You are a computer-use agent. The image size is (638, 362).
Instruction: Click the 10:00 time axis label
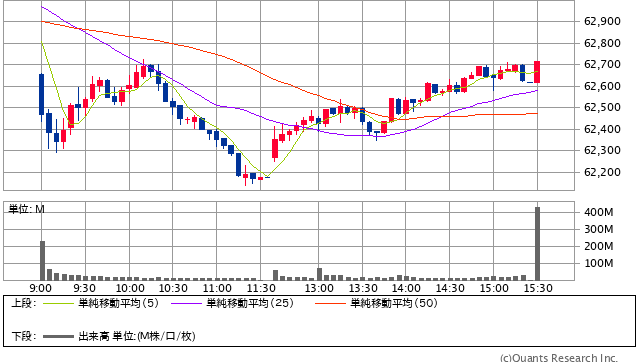[130, 288]
